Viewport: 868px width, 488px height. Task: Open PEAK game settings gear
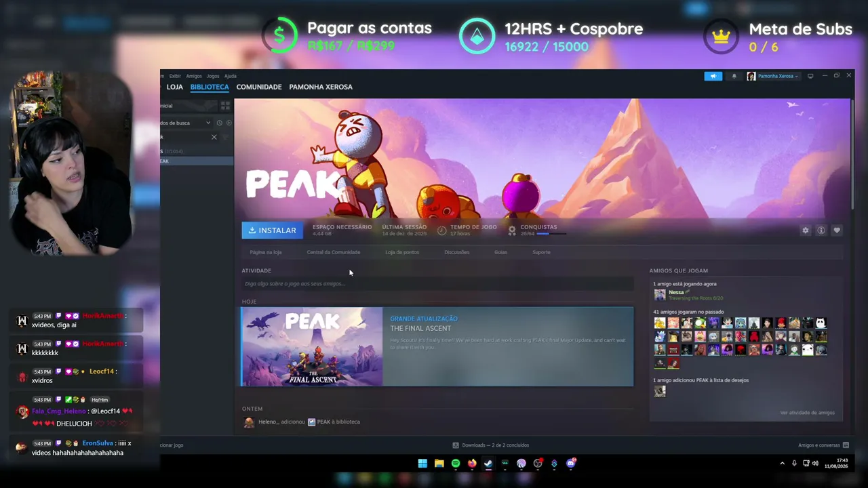[806, 230]
